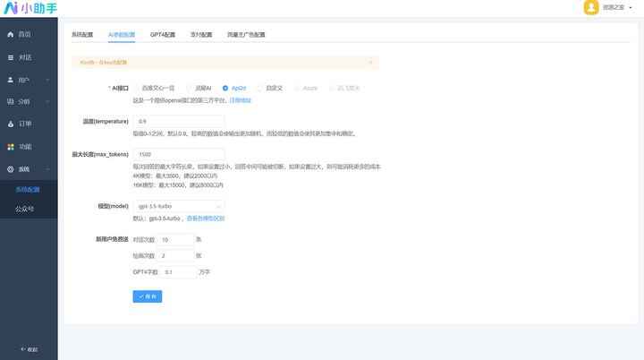Dismiss the orange notice with its close icon
Viewport: 644px width, 360px height.
[x=371, y=63]
